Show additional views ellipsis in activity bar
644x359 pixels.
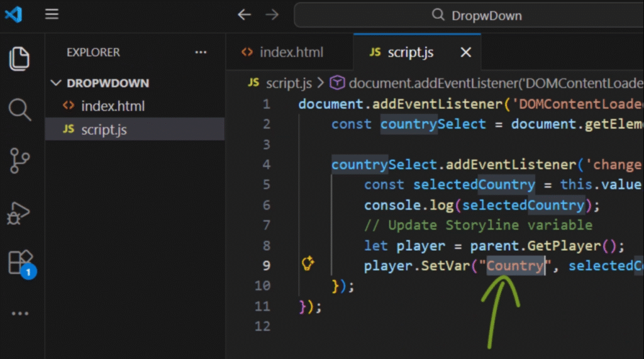click(19, 313)
